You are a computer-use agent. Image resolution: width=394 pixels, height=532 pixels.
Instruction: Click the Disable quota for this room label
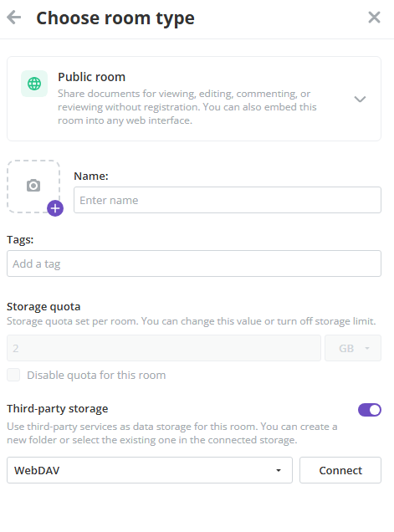(96, 376)
